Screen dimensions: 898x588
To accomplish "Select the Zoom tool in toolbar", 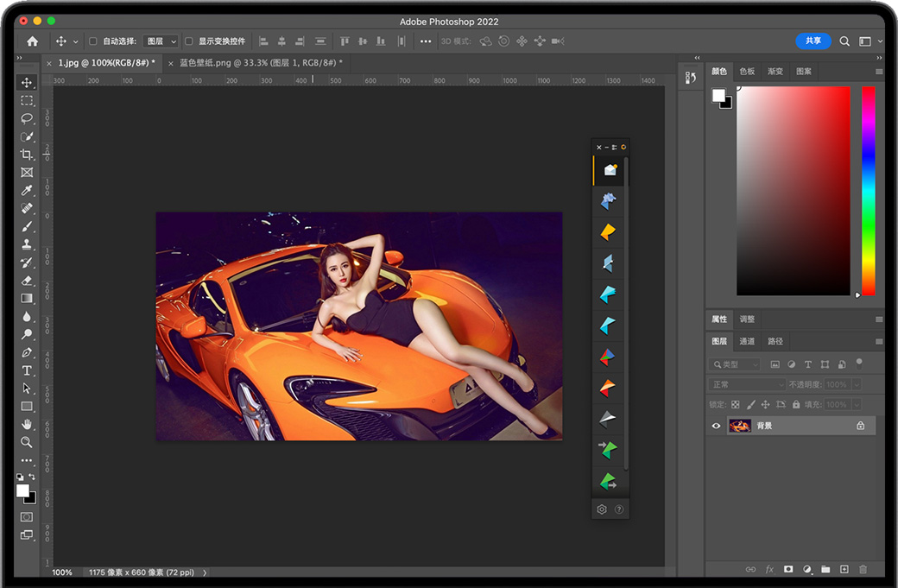I will 27,442.
